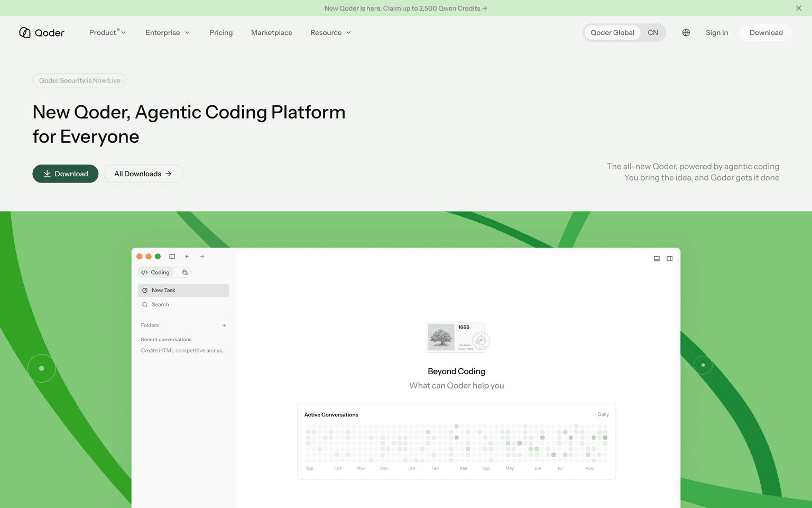Viewport: 812px width, 508px height.
Task: Click Sign in
Action: [717, 33]
